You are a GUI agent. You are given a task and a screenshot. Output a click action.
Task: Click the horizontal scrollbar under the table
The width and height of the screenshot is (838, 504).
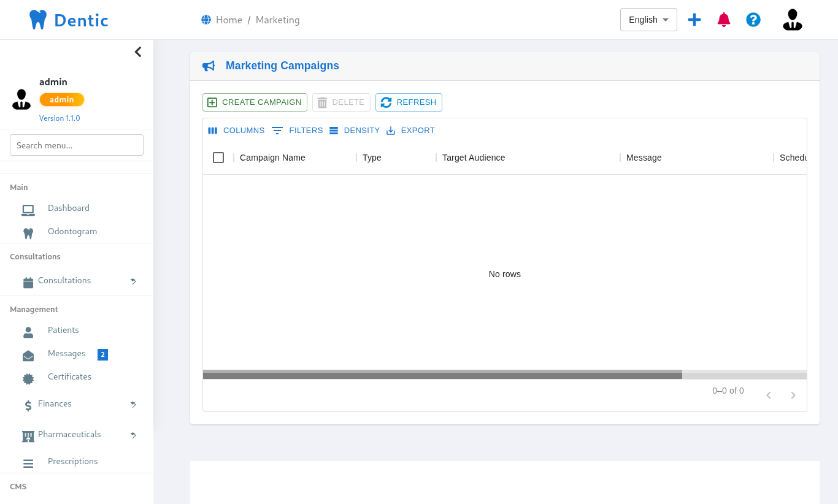coord(442,375)
